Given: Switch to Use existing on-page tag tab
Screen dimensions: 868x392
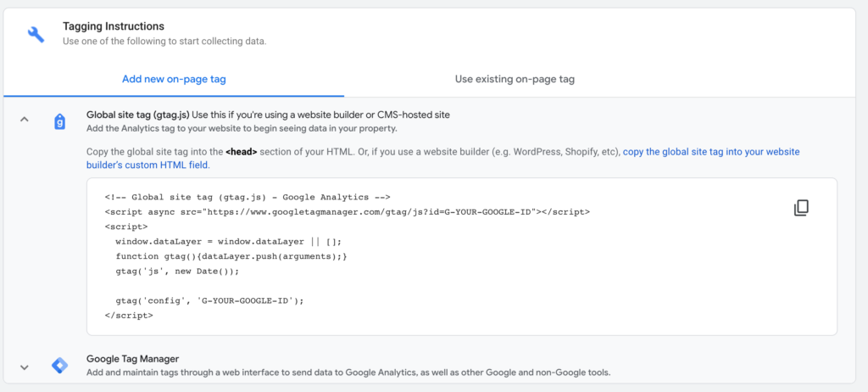Looking at the screenshot, I should coord(515,79).
